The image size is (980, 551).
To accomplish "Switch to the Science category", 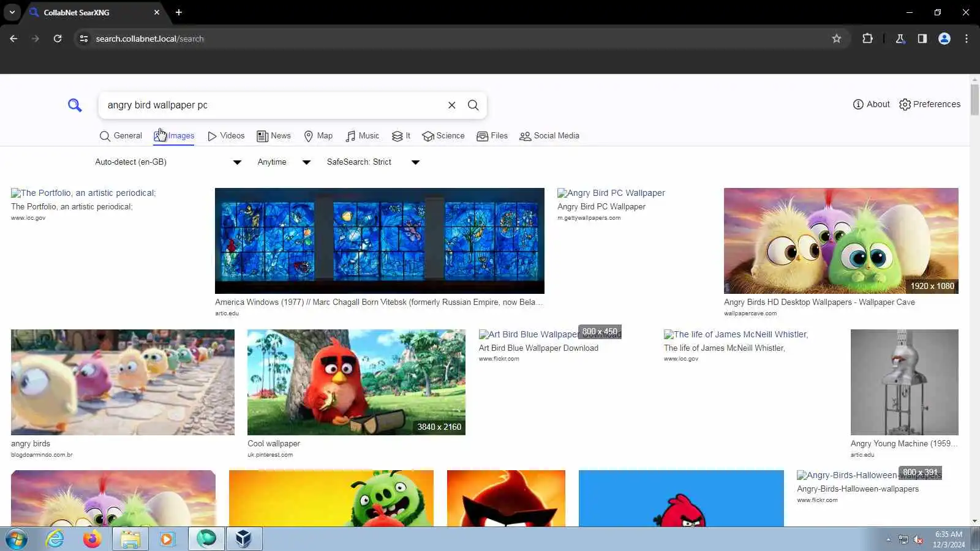I will [443, 136].
